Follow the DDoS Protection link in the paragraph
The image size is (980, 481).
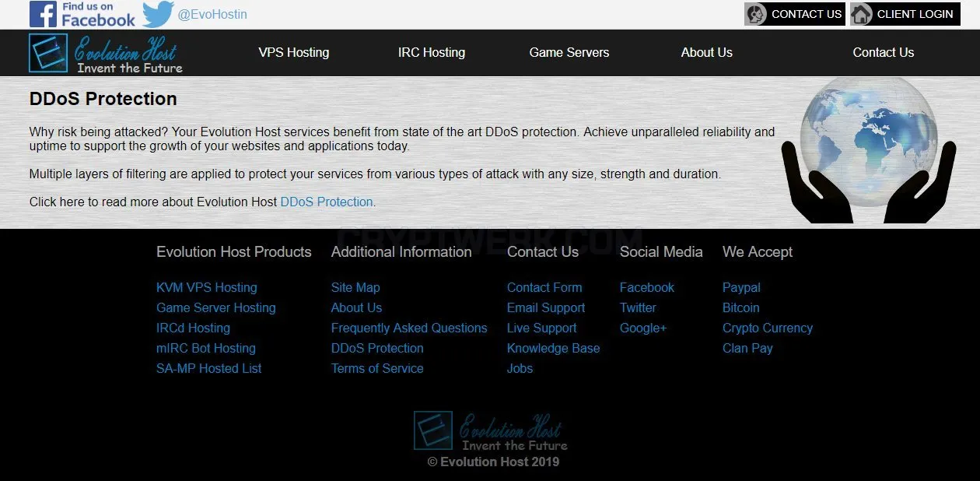tap(327, 202)
